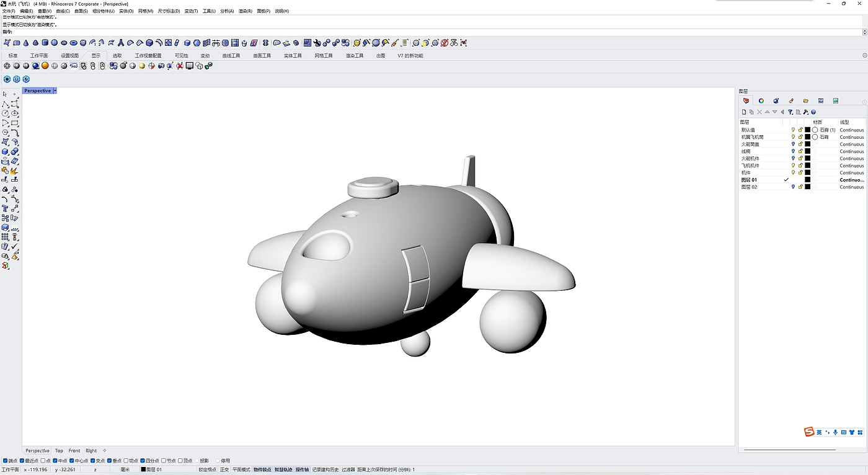Select the rendered display mode orange sphere icon
This screenshot has height=475, width=868.
pos(45,66)
